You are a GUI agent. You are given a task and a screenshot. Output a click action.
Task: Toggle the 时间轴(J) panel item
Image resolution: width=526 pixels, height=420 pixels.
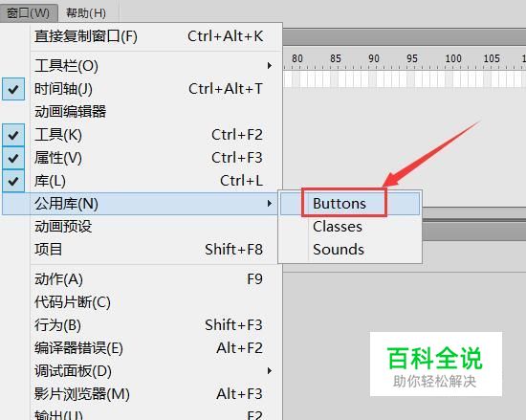[142, 89]
